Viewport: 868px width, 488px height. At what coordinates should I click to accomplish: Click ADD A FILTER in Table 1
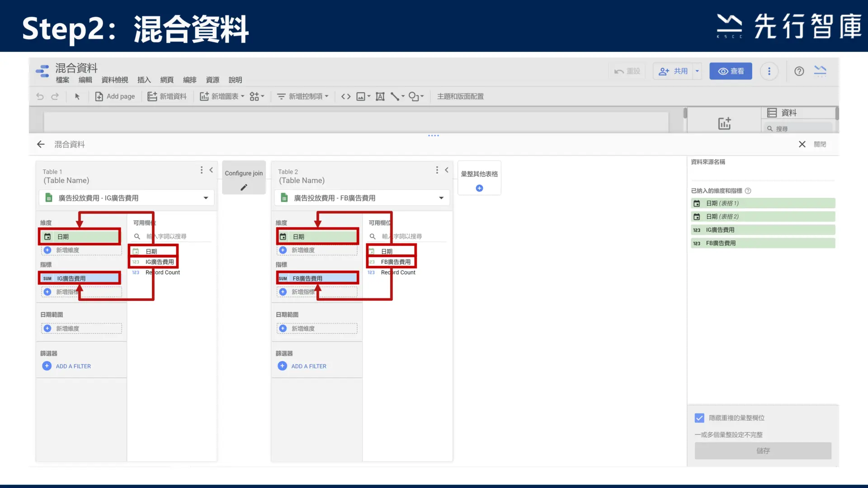pyautogui.click(x=67, y=366)
